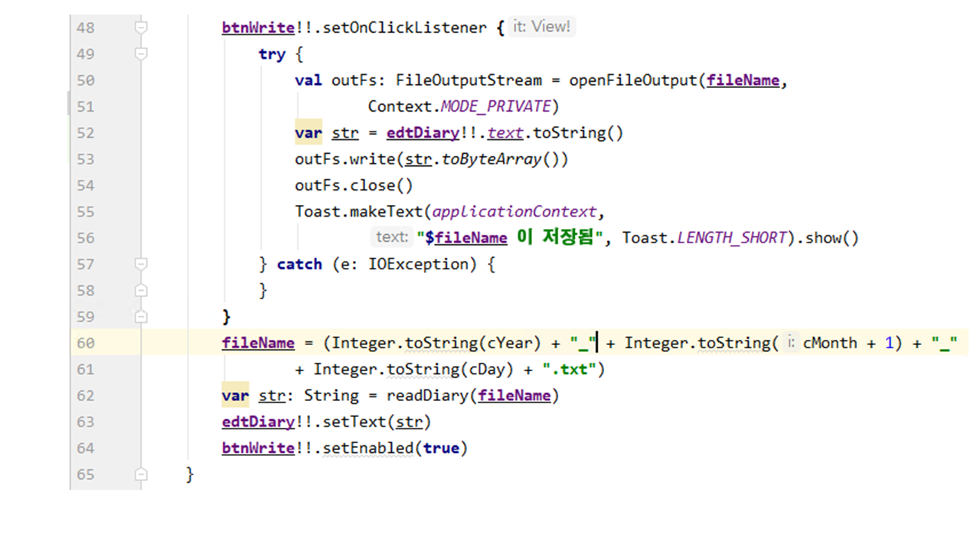The width and height of the screenshot is (980, 551).
Task: Click the fold end marker on line 65
Action: click(141, 474)
